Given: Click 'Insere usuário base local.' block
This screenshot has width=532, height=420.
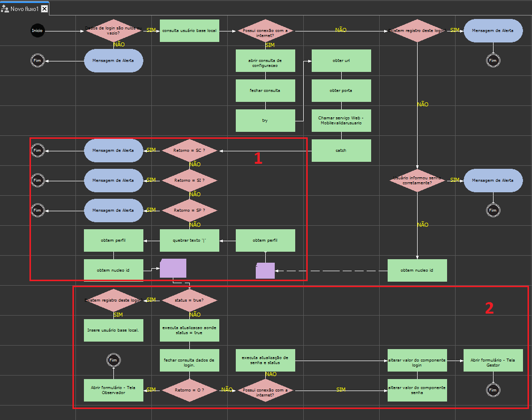Looking at the screenshot, I should point(113,330).
